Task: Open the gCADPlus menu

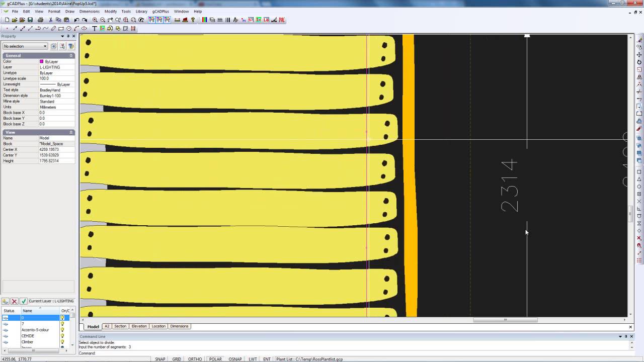Action: (x=160, y=11)
